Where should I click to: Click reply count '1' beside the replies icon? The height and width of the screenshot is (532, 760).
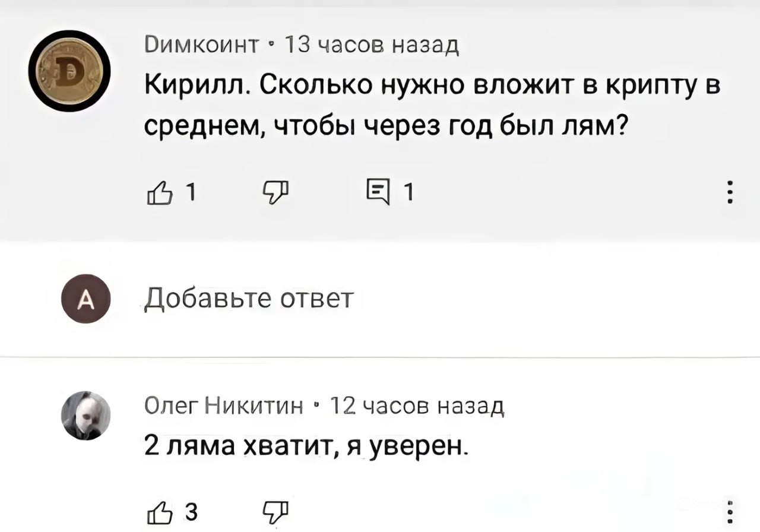(407, 194)
